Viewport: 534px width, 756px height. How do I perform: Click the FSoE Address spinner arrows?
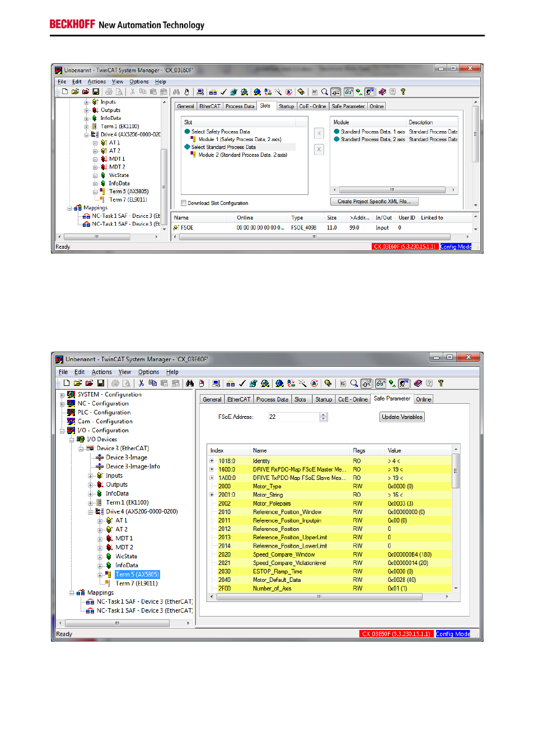324,417
